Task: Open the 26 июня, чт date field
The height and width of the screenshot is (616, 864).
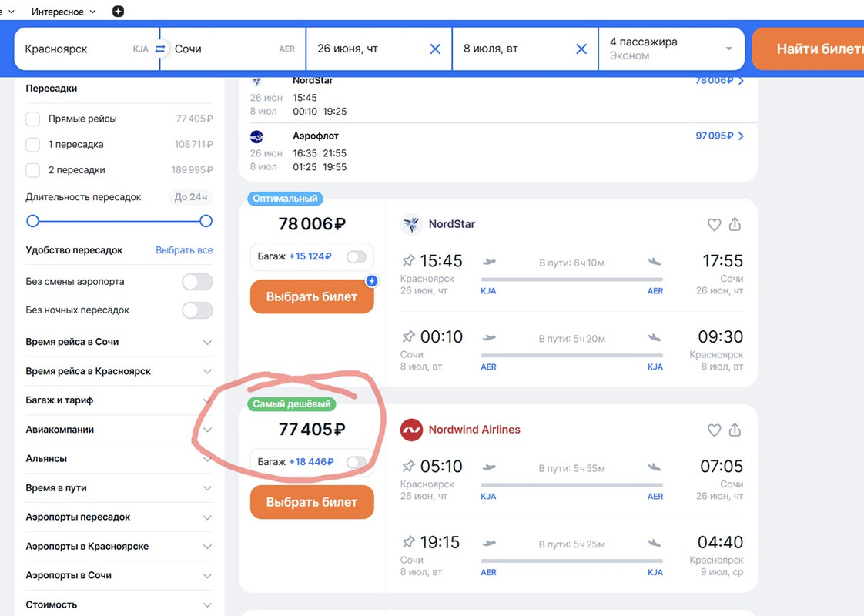Action: pos(379,49)
